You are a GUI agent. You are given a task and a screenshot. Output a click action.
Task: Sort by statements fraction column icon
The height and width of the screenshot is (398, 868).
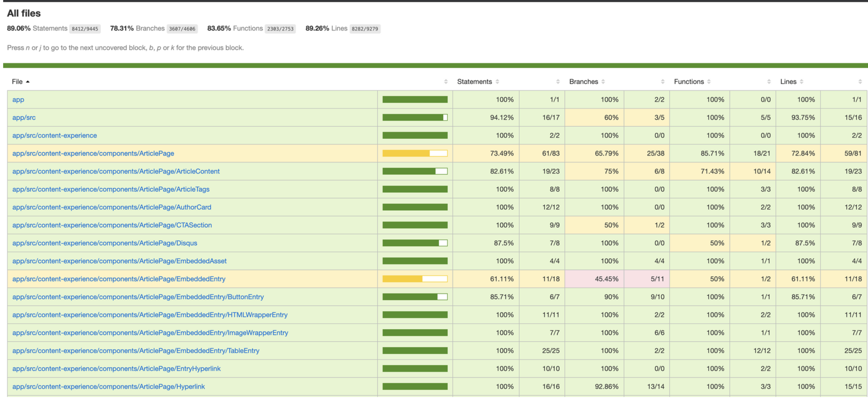558,82
